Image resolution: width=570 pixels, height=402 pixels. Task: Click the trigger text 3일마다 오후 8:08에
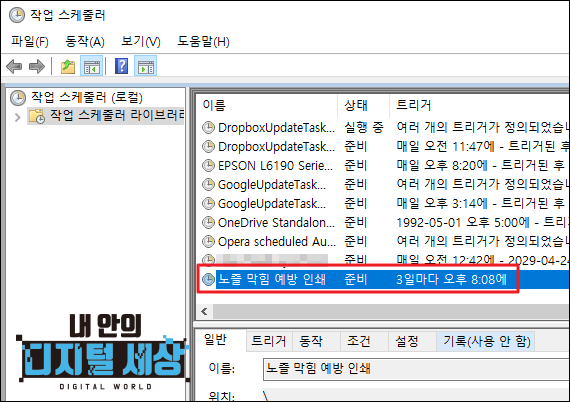click(x=451, y=279)
